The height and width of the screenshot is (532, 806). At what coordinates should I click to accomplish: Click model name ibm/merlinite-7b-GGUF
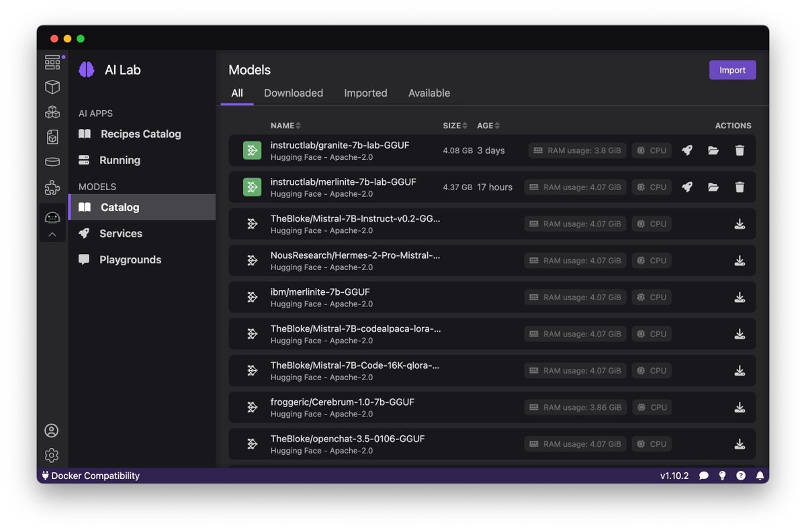tap(320, 292)
